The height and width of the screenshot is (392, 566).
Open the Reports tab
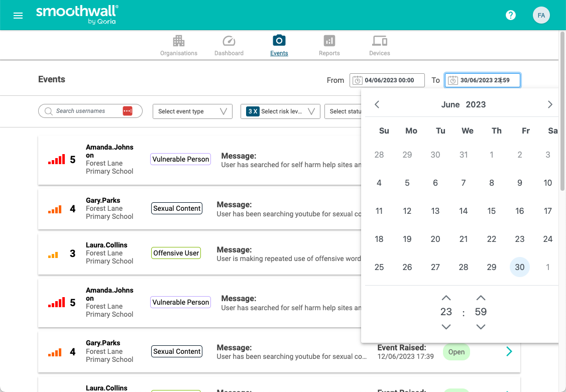329,46
